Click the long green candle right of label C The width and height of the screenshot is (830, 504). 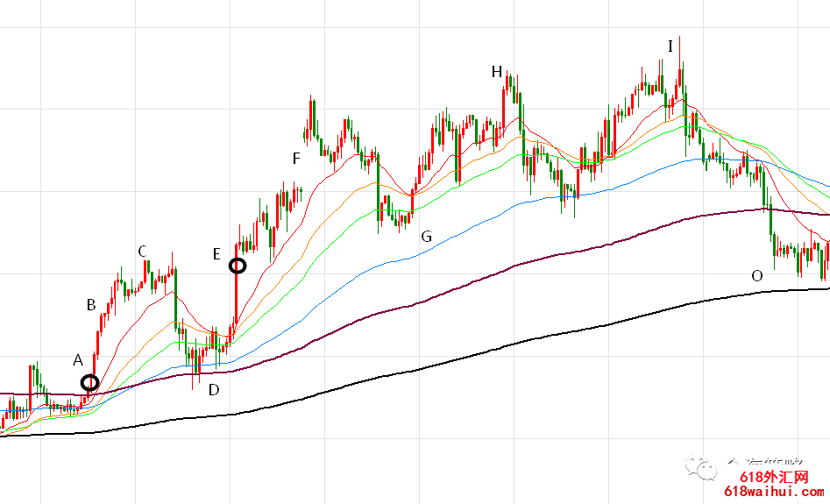[x=176, y=298]
